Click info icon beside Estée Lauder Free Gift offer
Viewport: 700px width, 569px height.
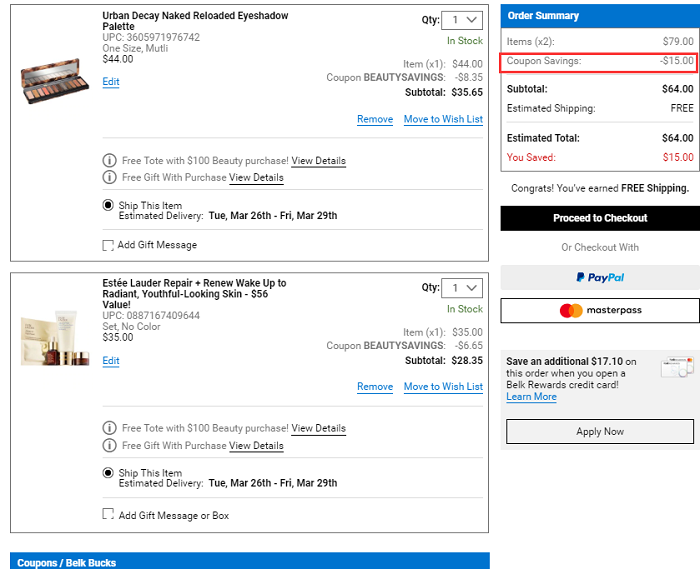109,446
